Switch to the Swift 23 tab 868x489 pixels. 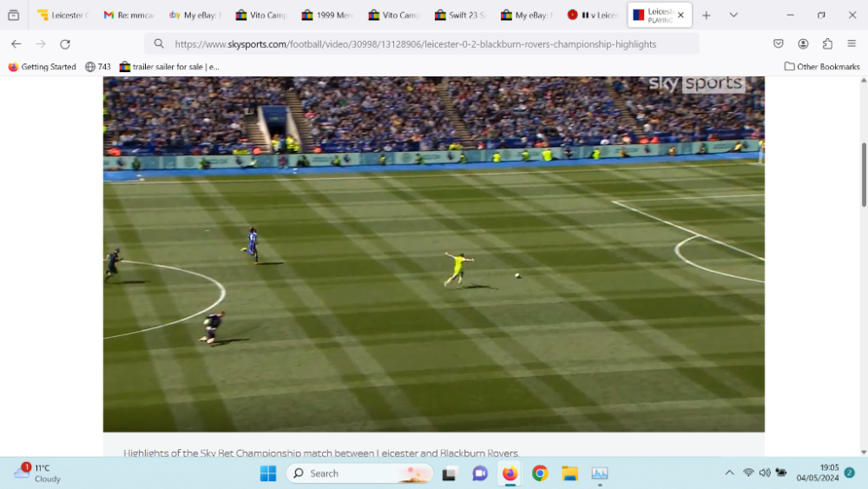coord(460,15)
